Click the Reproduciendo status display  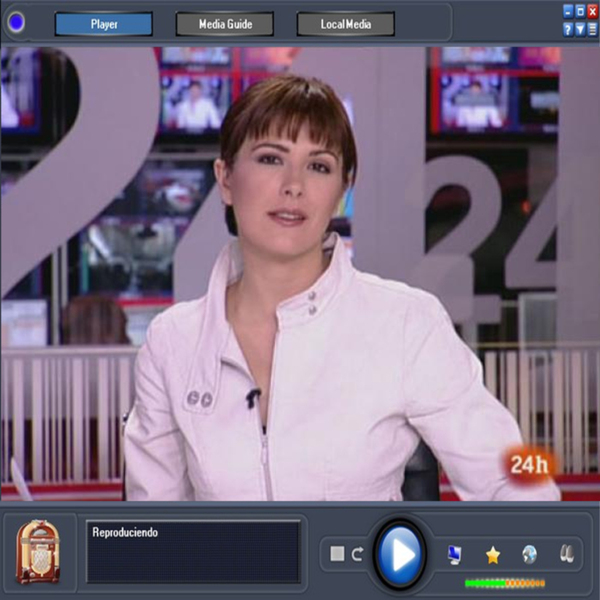tap(193, 551)
